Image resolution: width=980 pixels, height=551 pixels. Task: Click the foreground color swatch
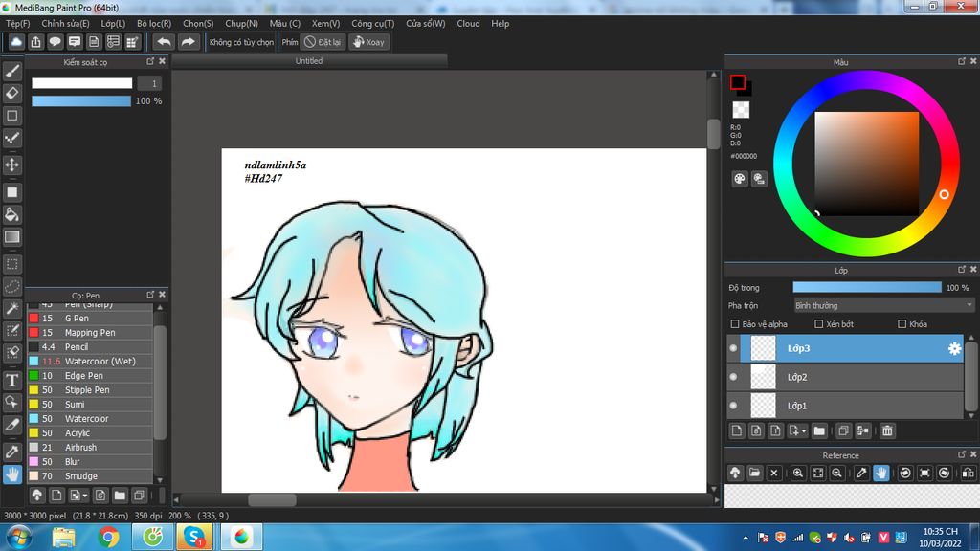(x=738, y=82)
